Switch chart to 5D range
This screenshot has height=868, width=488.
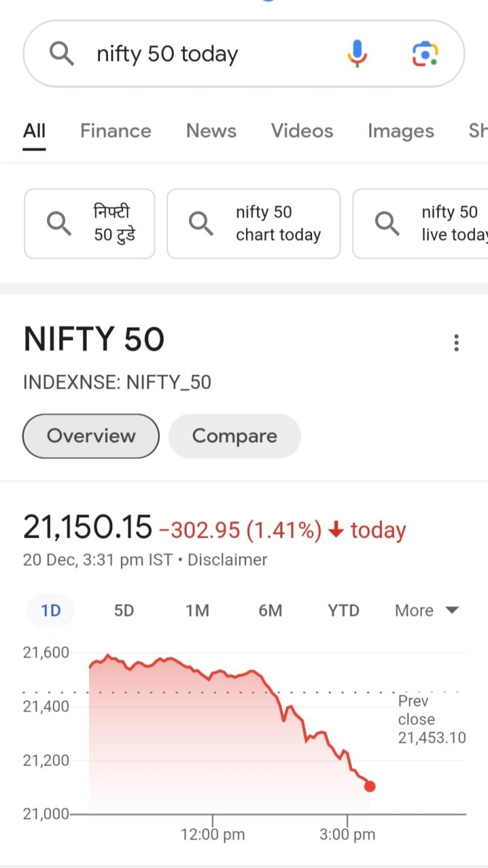pos(124,610)
